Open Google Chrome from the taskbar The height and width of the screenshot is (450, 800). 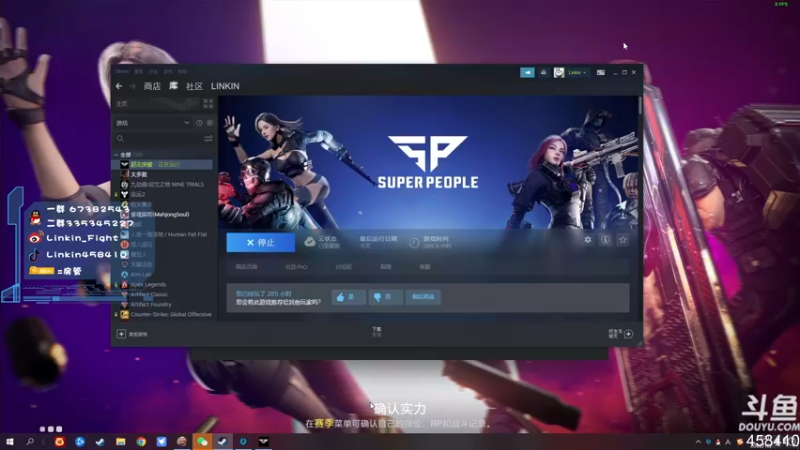[x=141, y=441]
